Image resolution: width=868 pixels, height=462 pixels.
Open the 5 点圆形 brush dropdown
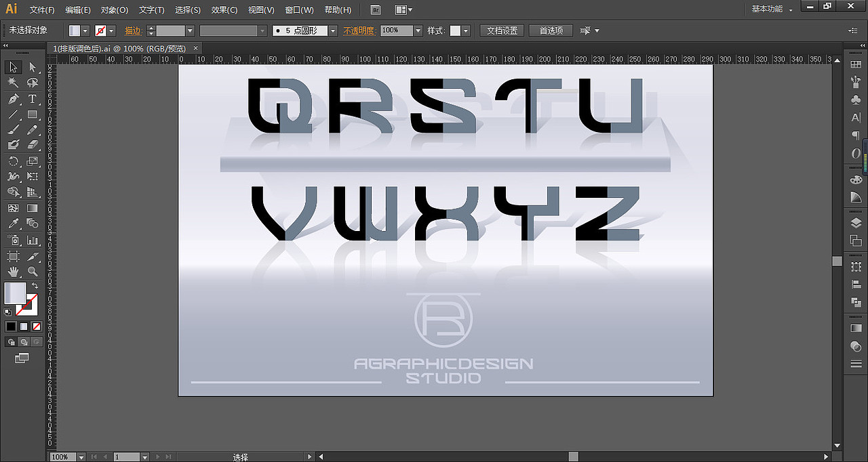tap(333, 30)
